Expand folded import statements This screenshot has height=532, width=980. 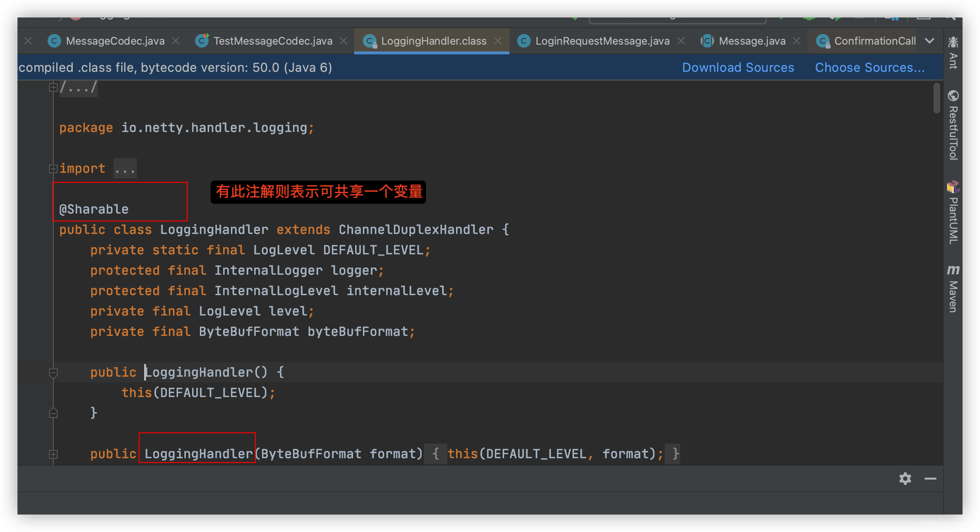pyautogui.click(x=53, y=169)
